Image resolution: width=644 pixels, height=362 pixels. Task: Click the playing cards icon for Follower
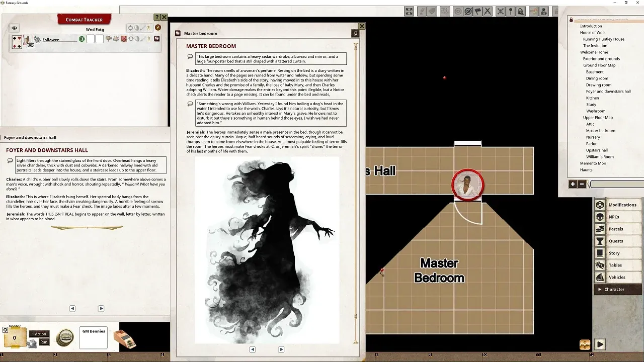[17, 42]
